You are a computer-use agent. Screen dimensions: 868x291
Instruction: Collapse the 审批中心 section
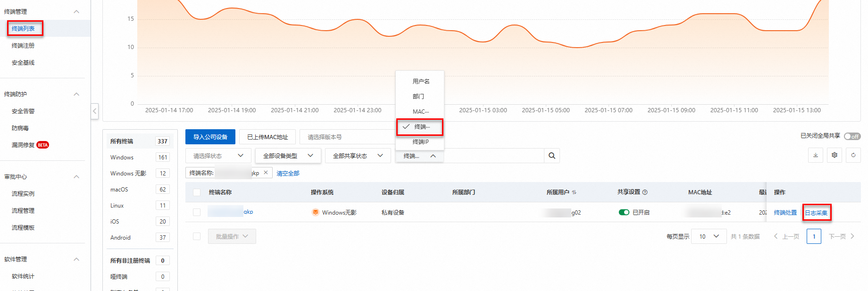pyautogui.click(x=76, y=176)
